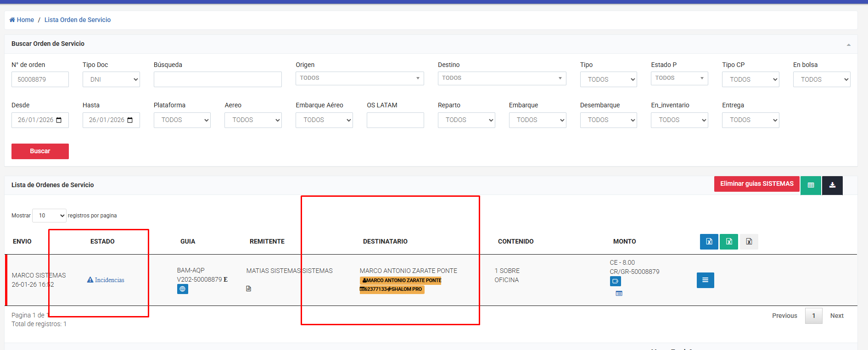Click the green Excel export icon
Viewport: 868px width, 350px height.
click(728, 242)
